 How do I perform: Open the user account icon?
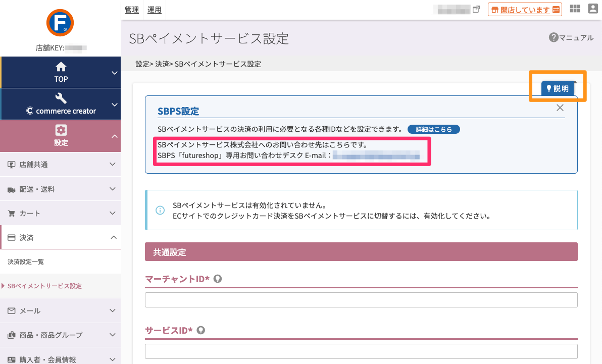593,9
